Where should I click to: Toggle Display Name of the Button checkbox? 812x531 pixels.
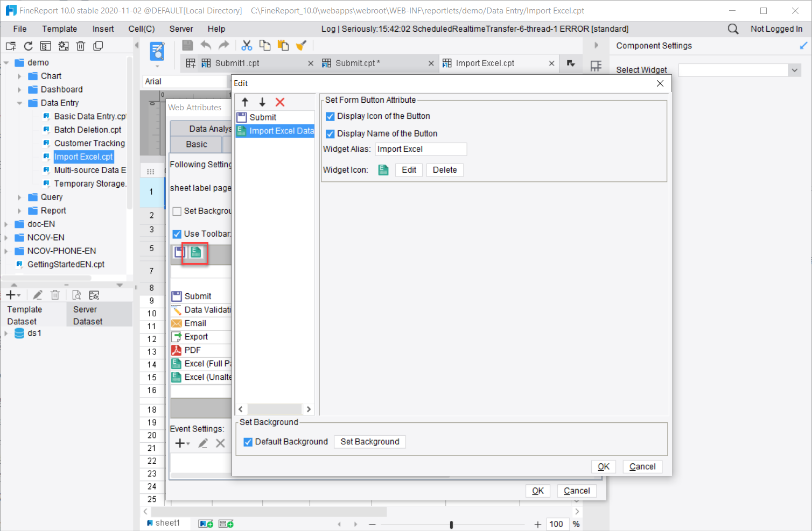(330, 133)
